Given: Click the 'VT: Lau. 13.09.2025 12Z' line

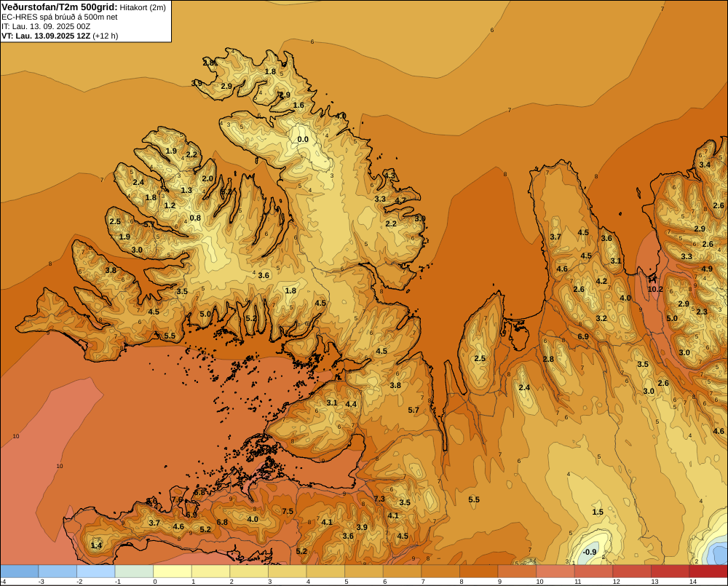Looking at the screenshot, I should (x=46, y=36).
